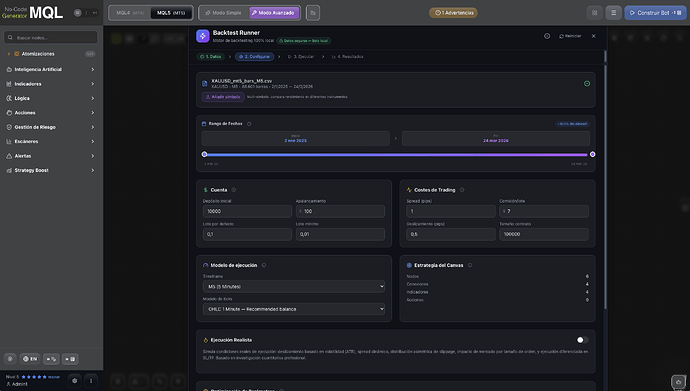This screenshot has height=391, width=690.
Task: Click the Reiniciar button
Action: tap(570, 36)
